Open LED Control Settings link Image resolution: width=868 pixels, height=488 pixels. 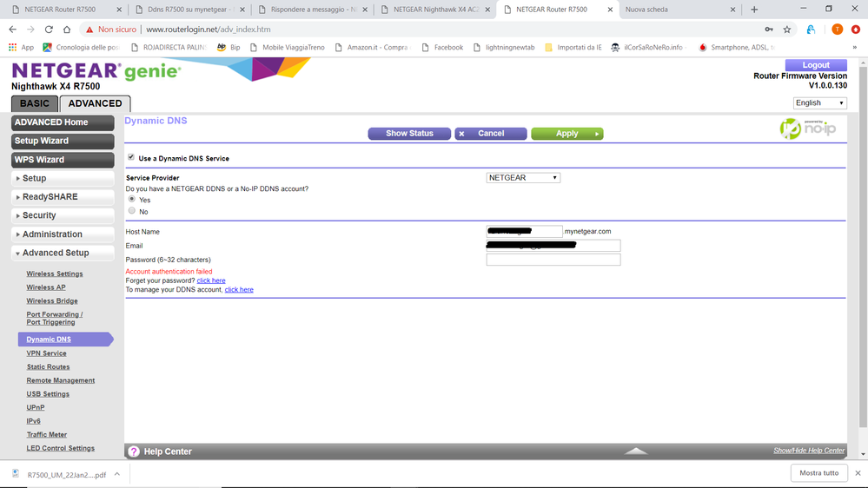point(60,448)
